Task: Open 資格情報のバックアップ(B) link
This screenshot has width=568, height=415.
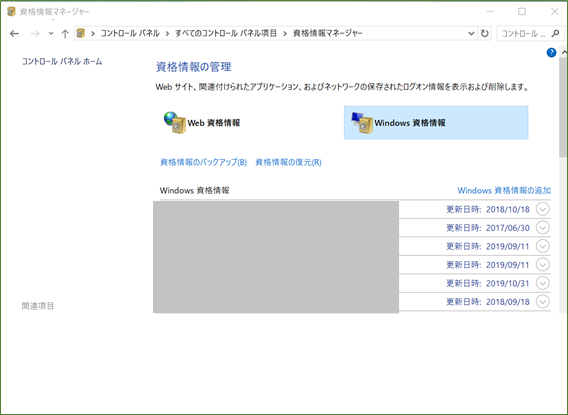Action: pyautogui.click(x=203, y=162)
